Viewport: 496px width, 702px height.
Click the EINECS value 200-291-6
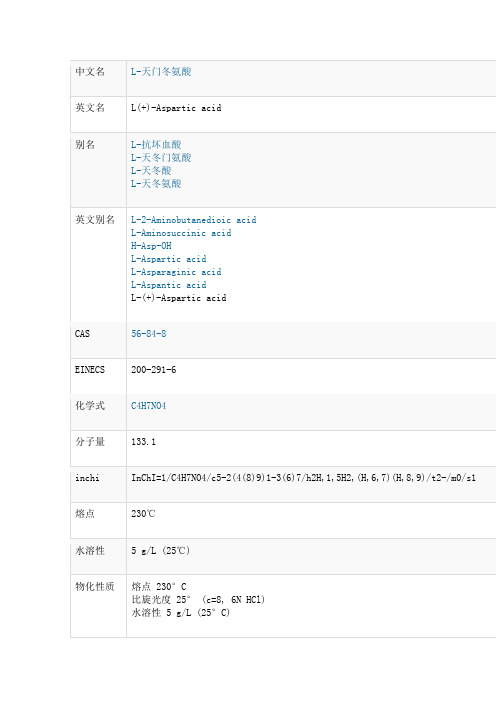point(154,370)
